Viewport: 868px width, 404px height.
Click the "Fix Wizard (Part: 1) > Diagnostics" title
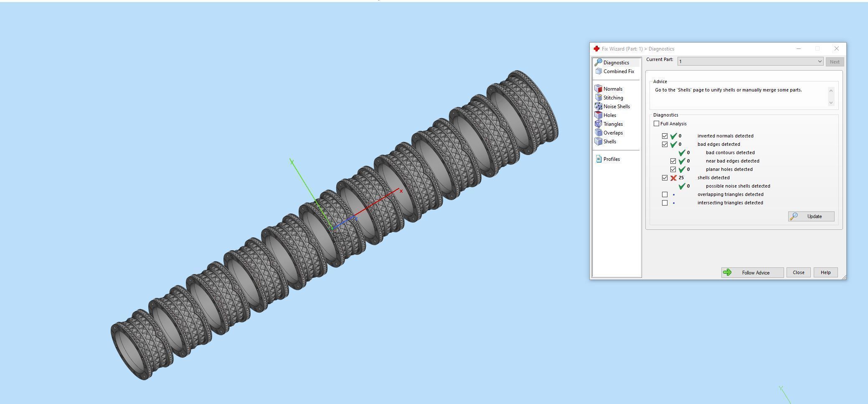pyautogui.click(x=638, y=49)
